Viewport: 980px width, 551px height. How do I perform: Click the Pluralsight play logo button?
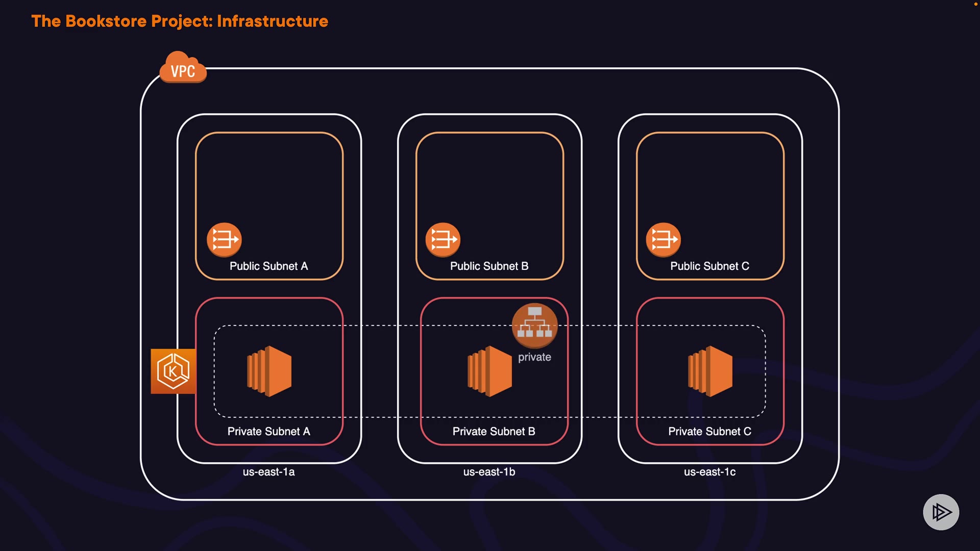pos(941,512)
